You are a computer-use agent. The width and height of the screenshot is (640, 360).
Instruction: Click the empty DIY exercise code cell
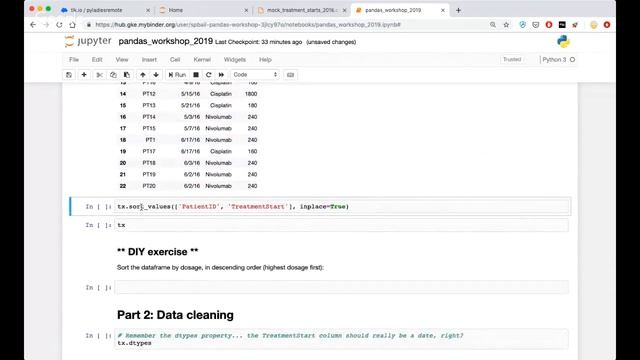tap(342, 287)
